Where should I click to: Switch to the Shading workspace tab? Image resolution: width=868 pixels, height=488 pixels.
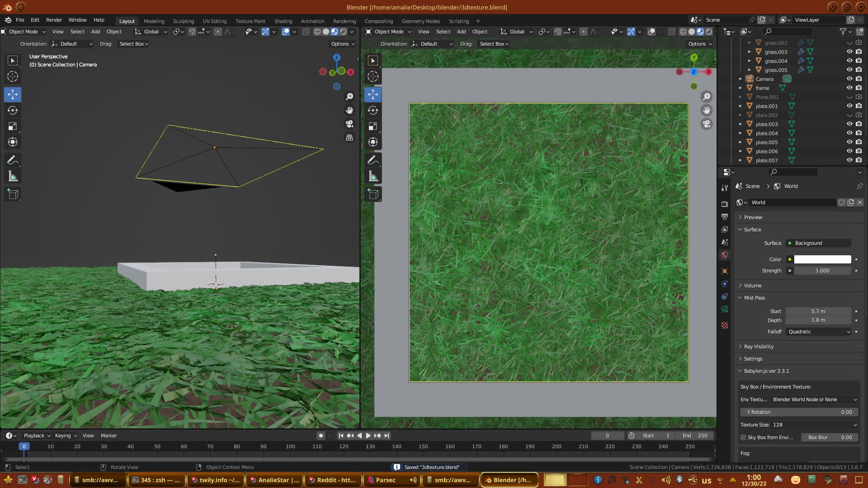tap(283, 21)
